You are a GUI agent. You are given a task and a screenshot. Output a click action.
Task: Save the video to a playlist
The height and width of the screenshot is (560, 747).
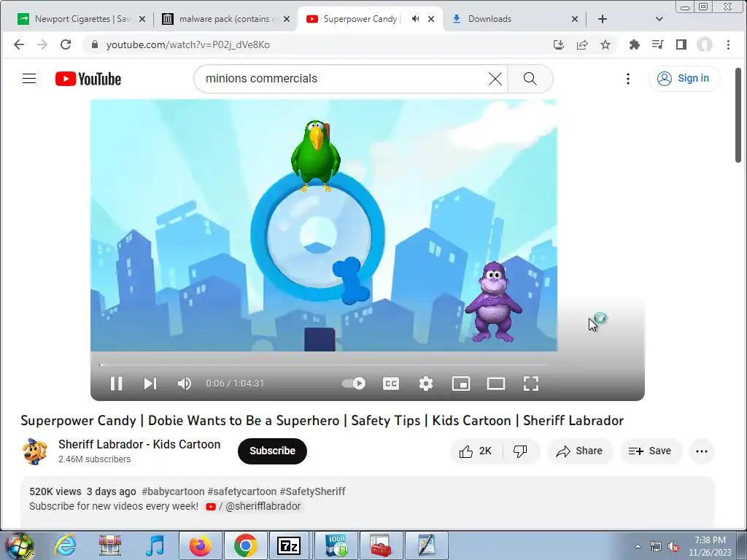tap(650, 451)
